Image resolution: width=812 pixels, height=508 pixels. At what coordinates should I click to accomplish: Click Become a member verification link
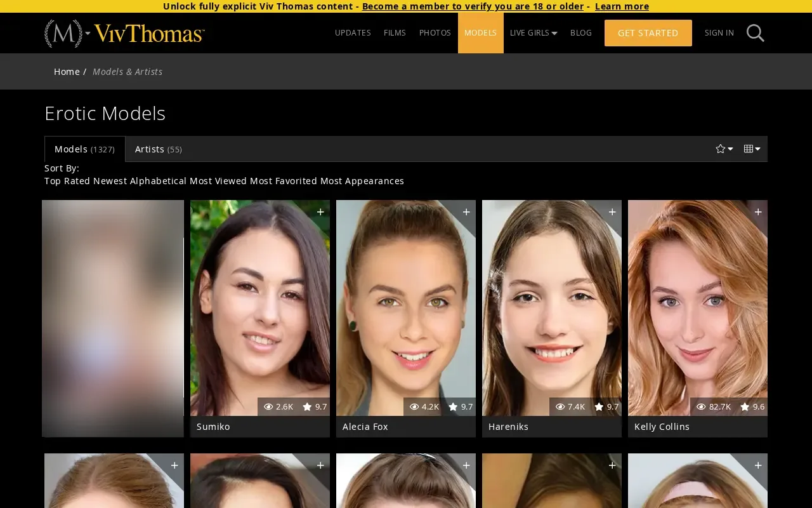[473, 6]
